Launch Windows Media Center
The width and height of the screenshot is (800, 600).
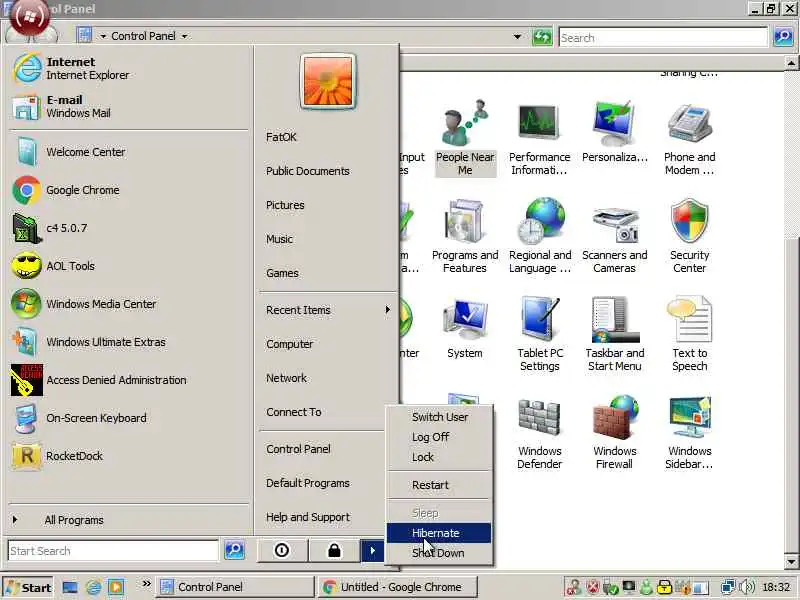click(128, 304)
